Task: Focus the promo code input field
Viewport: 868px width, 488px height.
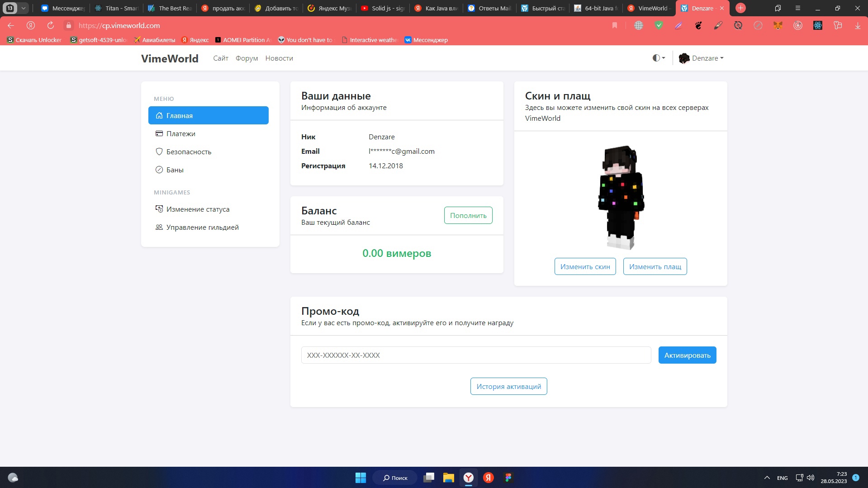Action: click(x=476, y=355)
